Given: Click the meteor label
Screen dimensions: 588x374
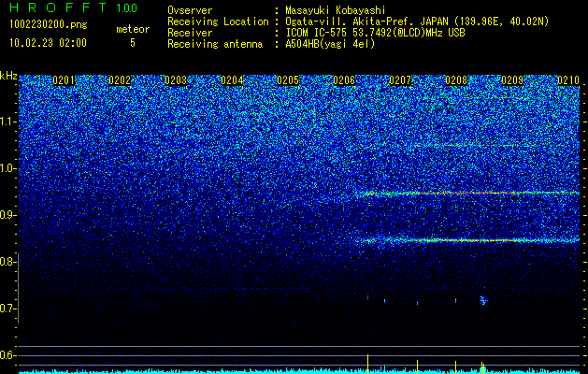Looking at the screenshot, I should (x=133, y=29).
